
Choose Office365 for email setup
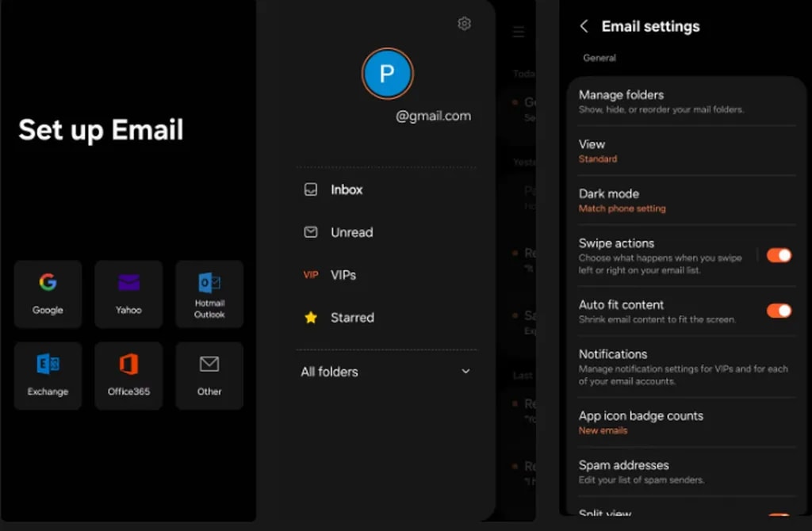click(128, 375)
